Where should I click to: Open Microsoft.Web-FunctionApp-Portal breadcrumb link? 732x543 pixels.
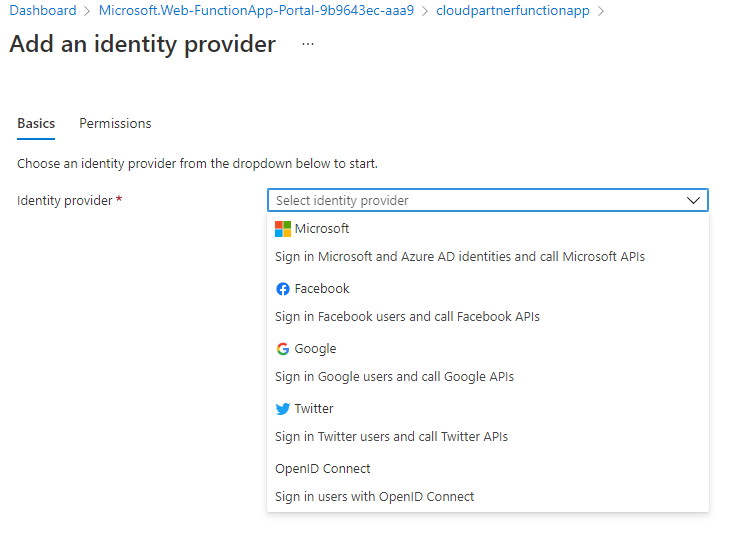256,11
